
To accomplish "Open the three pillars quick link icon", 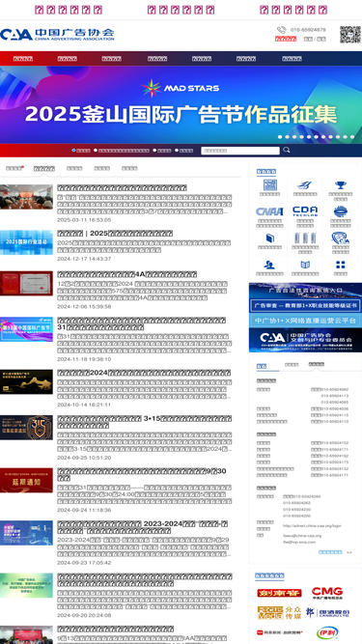I will click(305, 238).
